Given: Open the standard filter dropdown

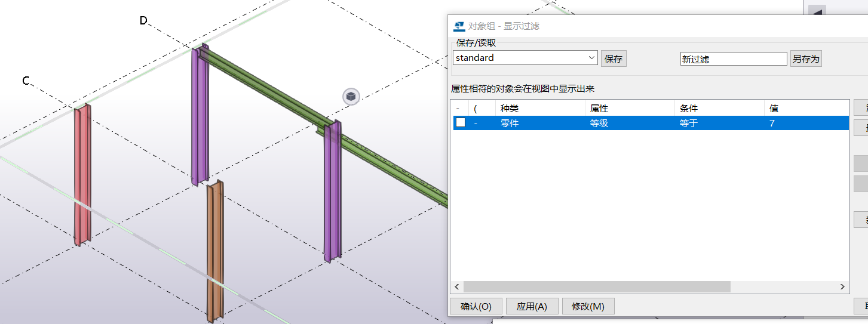Looking at the screenshot, I should point(592,58).
